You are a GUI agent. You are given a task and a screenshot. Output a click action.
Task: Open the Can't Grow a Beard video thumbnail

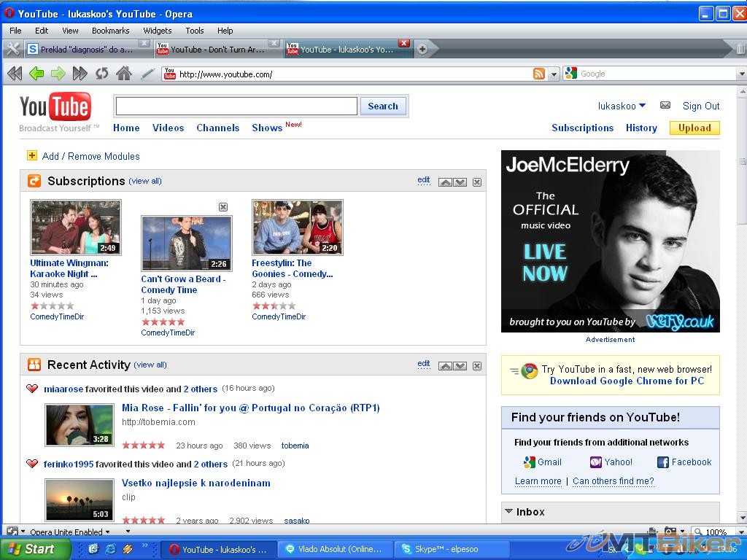coord(186,243)
